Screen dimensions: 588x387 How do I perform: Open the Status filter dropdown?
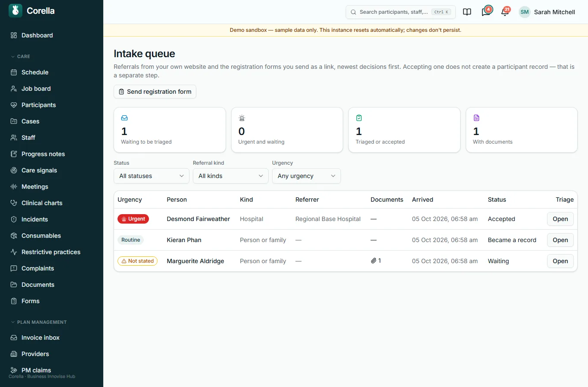[x=152, y=176]
